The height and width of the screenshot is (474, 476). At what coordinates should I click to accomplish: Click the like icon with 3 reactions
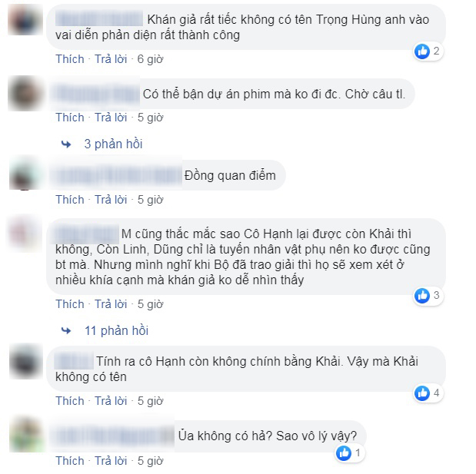click(x=422, y=295)
